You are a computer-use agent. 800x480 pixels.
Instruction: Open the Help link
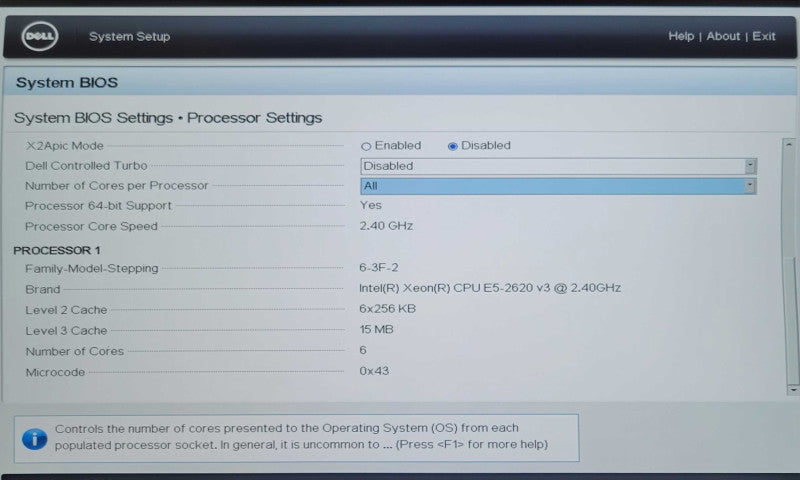pyautogui.click(x=681, y=36)
